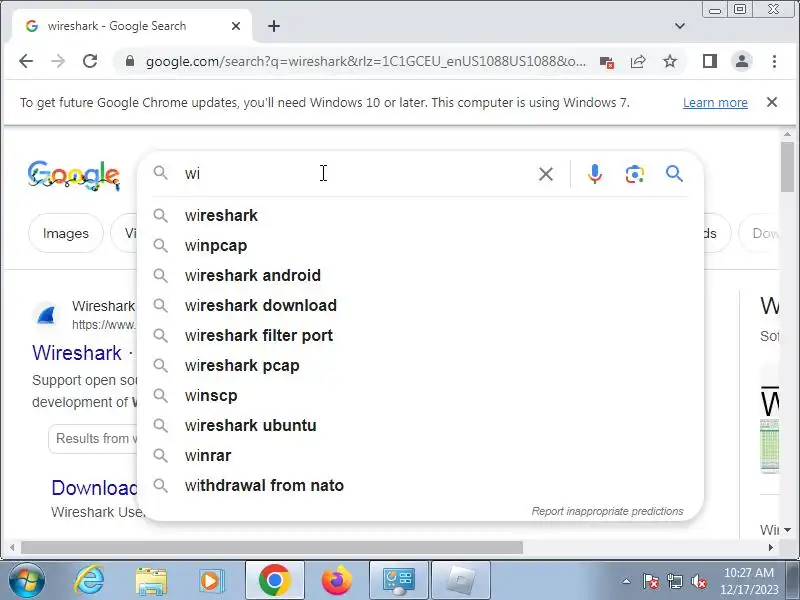Click the network tray icon
800x600 pixels.
pos(675,581)
